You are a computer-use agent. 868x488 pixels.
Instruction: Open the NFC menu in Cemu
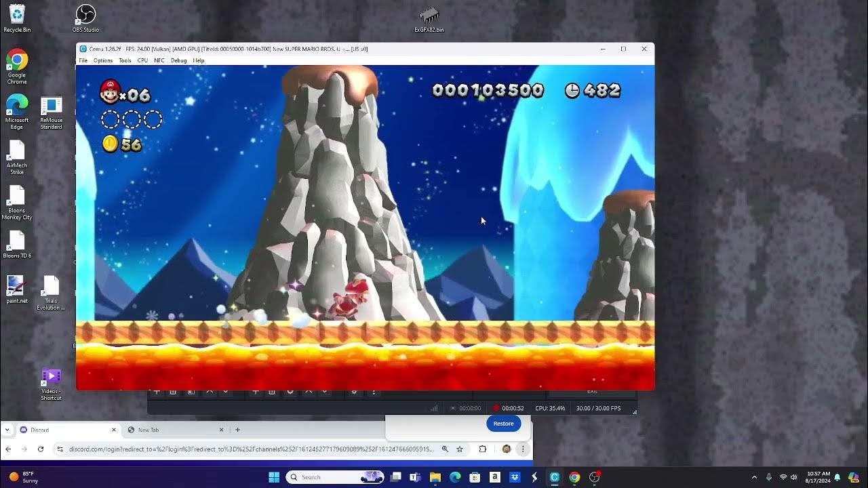pos(159,60)
